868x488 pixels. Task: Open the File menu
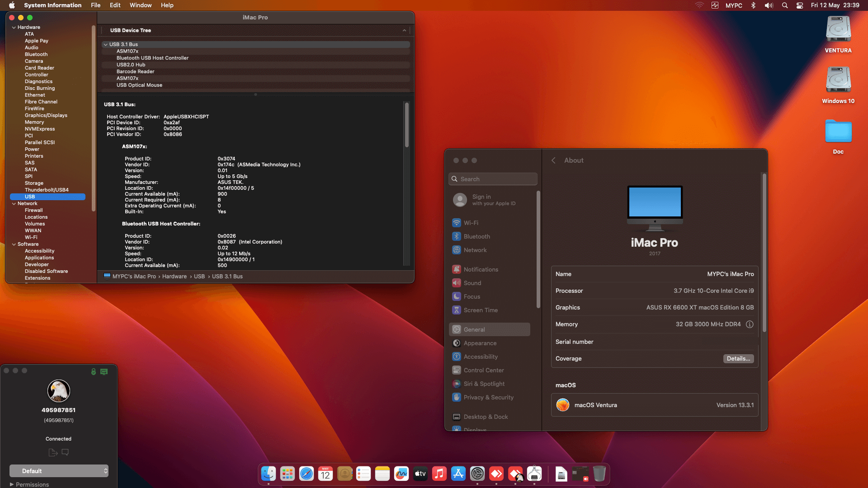95,5
